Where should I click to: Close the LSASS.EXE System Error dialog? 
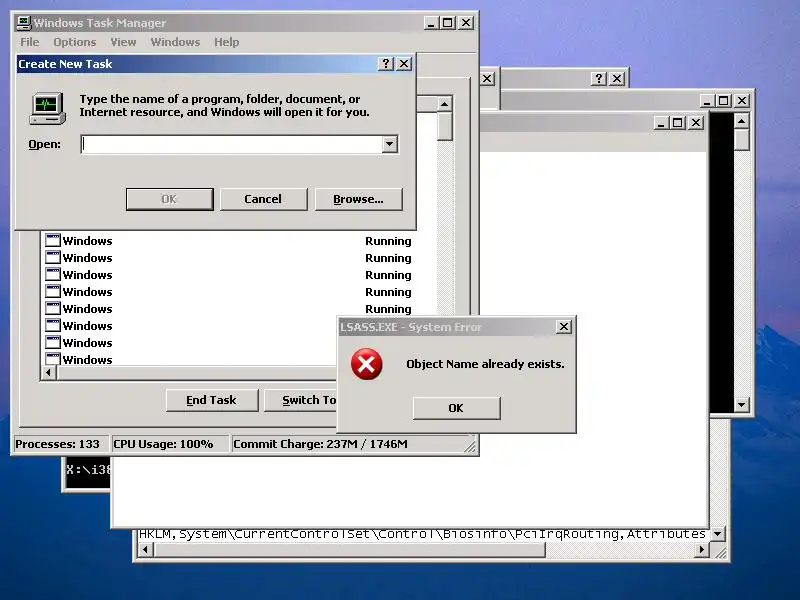[563, 327]
